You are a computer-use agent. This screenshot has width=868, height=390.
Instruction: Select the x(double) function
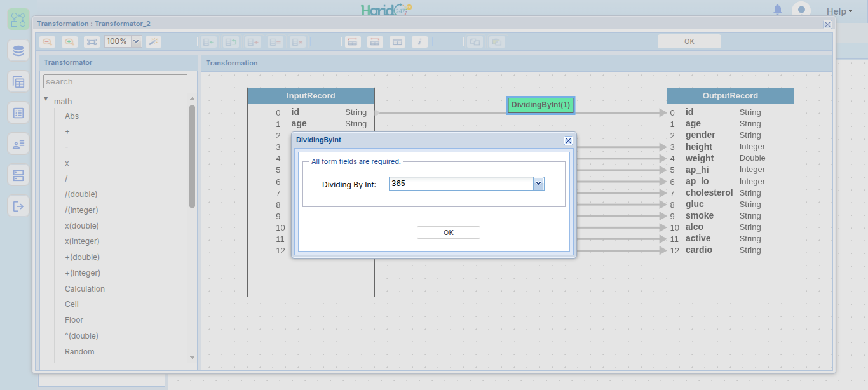coord(82,226)
